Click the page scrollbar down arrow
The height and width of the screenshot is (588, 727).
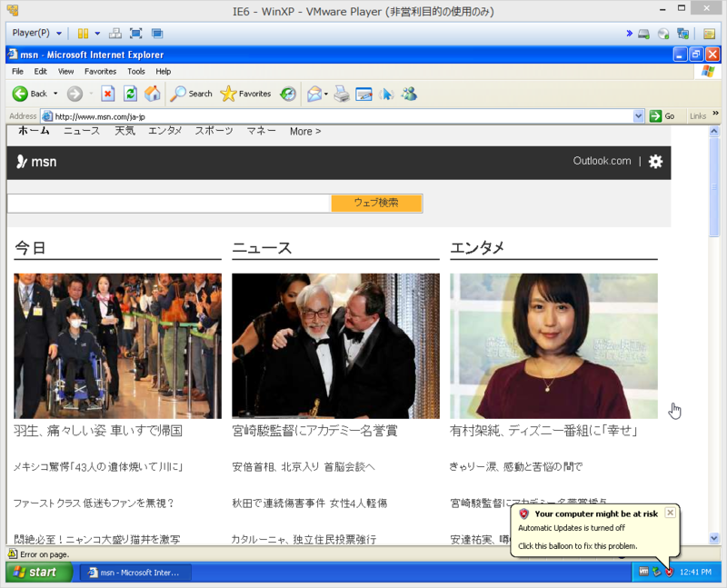[x=714, y=538]
